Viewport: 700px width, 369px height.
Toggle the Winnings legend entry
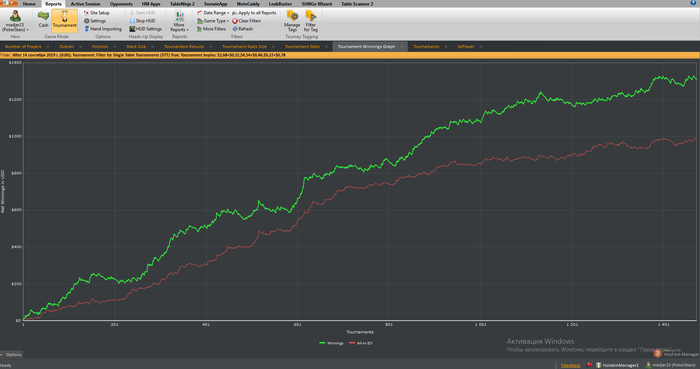pyautogui.click(x=332, y=343)
